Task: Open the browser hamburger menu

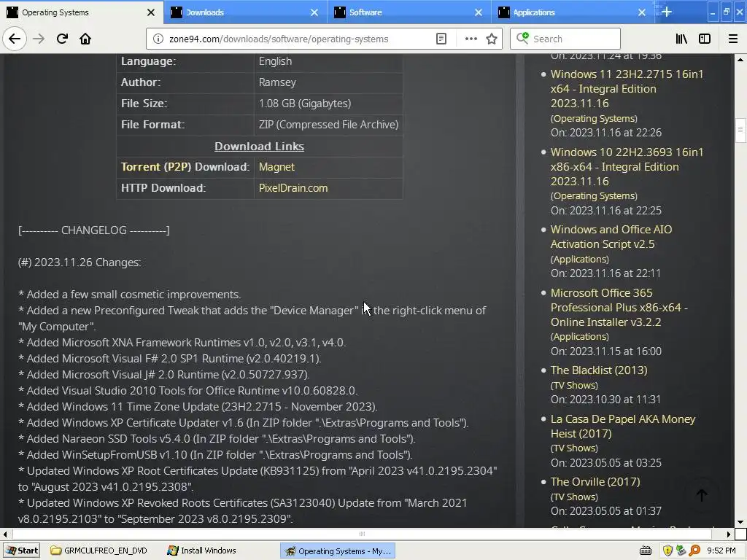Action: click(x=733, y=39)
